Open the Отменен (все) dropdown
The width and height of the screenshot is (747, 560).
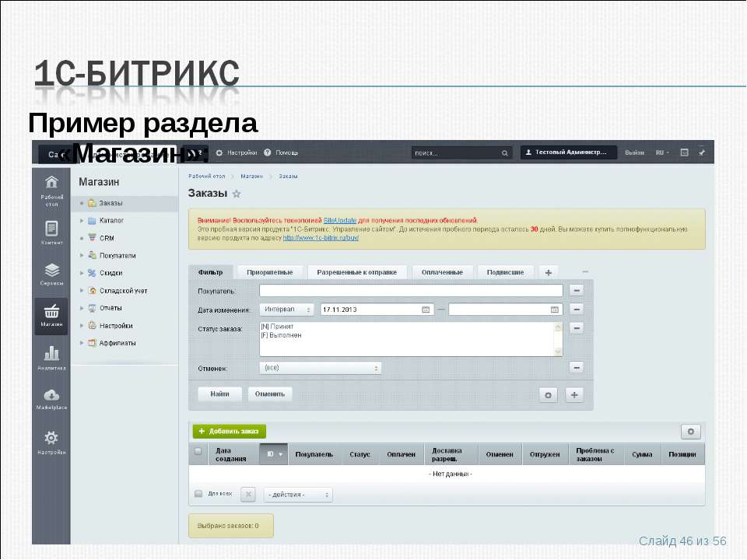[320, 368]
